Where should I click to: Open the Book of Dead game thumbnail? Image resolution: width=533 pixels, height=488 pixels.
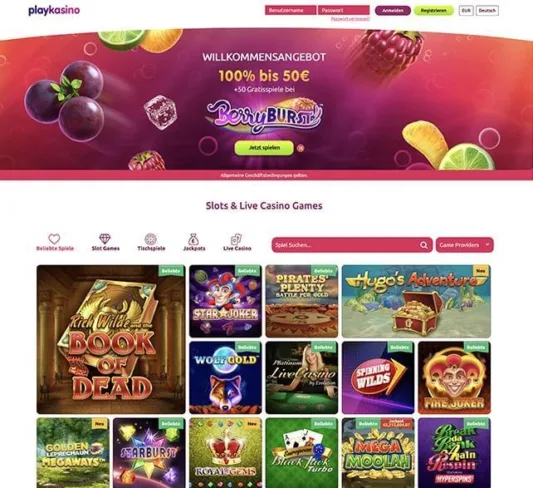111,339
